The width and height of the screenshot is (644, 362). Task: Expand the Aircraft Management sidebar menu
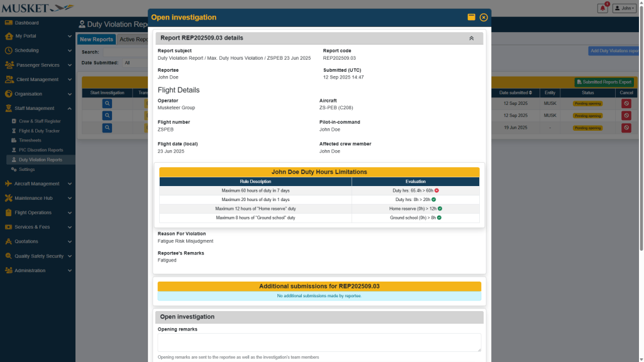(x=37, y=184)
